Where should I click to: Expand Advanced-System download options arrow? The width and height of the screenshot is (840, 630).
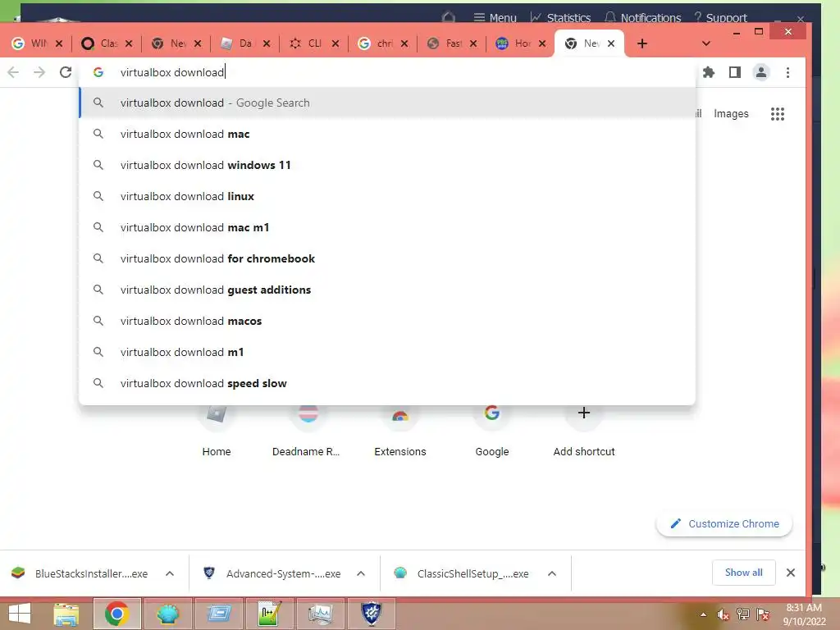pos(361,573)
